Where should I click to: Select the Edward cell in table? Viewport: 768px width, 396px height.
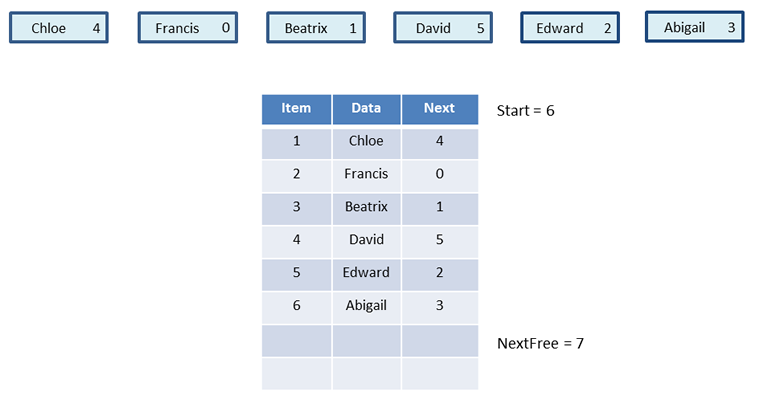point(366,274)
